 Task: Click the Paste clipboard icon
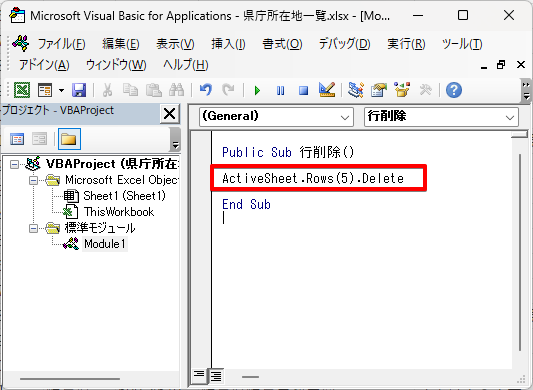(154, 90)
